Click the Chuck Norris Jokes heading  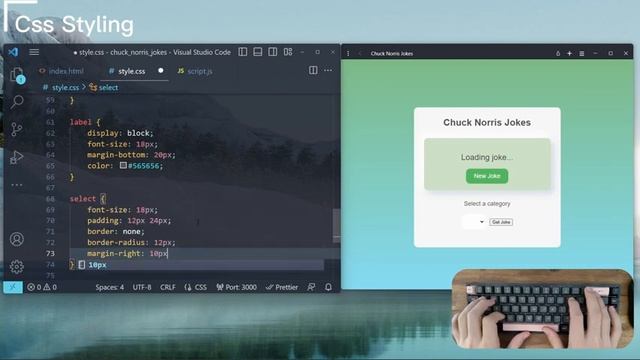click(487, 122)
